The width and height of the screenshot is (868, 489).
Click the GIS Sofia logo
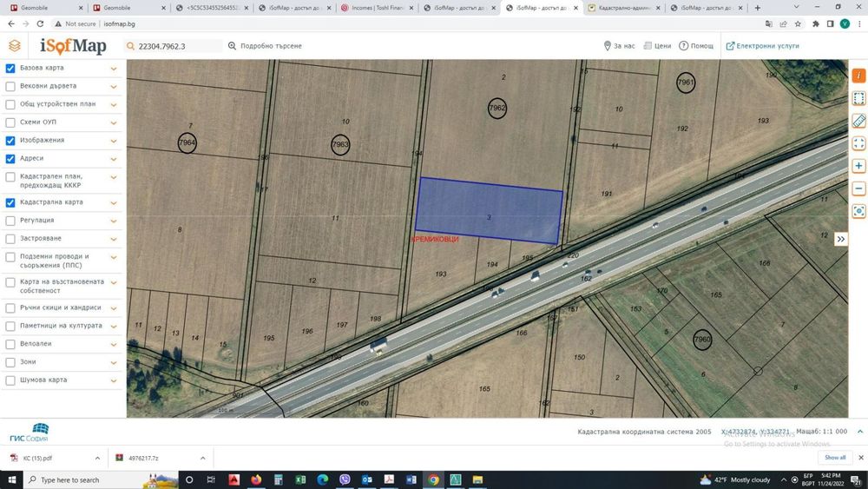[x=30, y=433]
